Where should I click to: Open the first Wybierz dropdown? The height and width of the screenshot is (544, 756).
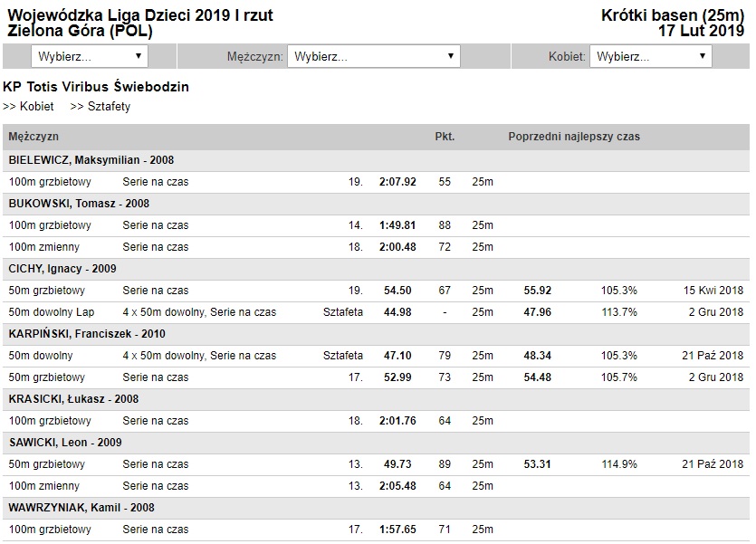click(90, 56)
